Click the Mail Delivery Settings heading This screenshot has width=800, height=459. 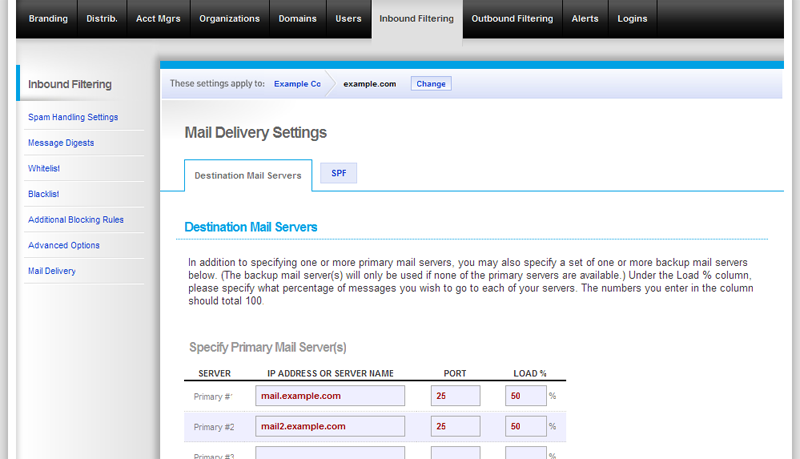coord(255,133)
